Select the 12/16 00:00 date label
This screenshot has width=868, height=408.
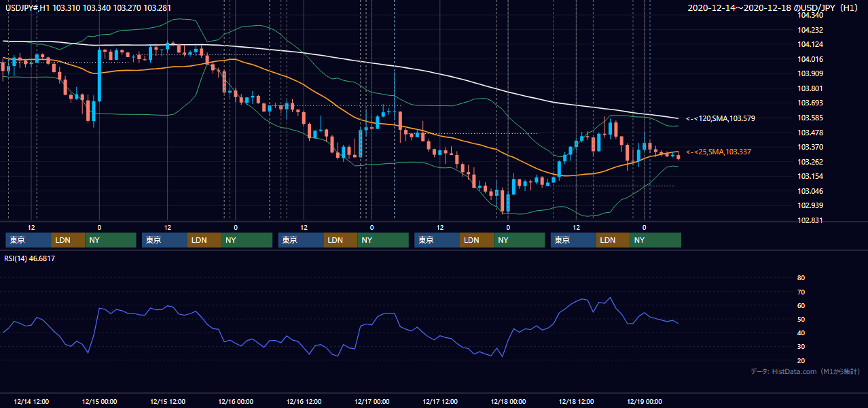pyautogui.click(x=236, y=401)
